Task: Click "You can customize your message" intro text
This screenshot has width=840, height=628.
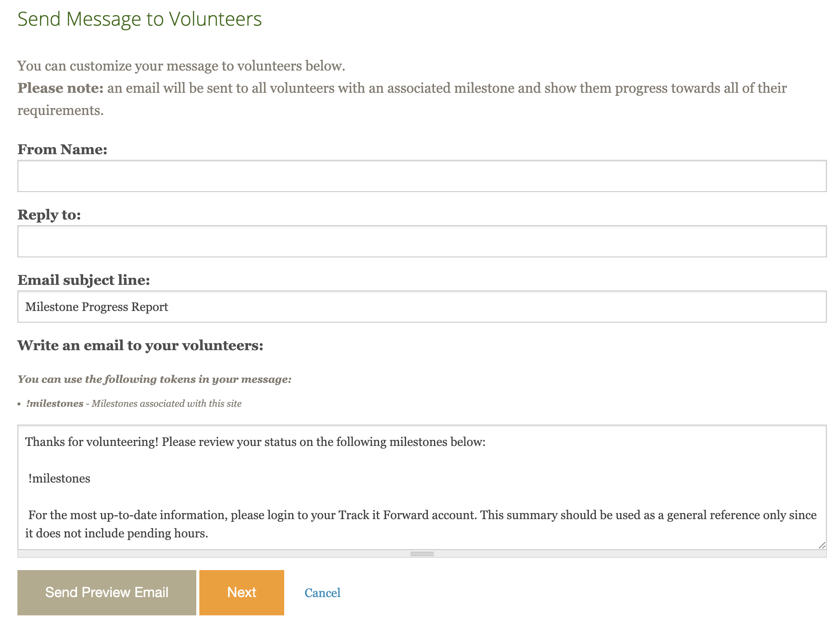Action: 181,66
